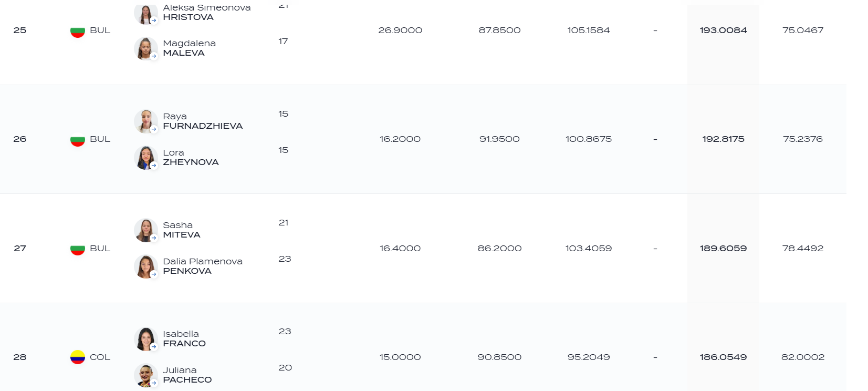Open Aleksa Simeonova HRISTOVA profile link
Image resolution: width=868 pixels, height=391 pixels.
coord(207,12)
